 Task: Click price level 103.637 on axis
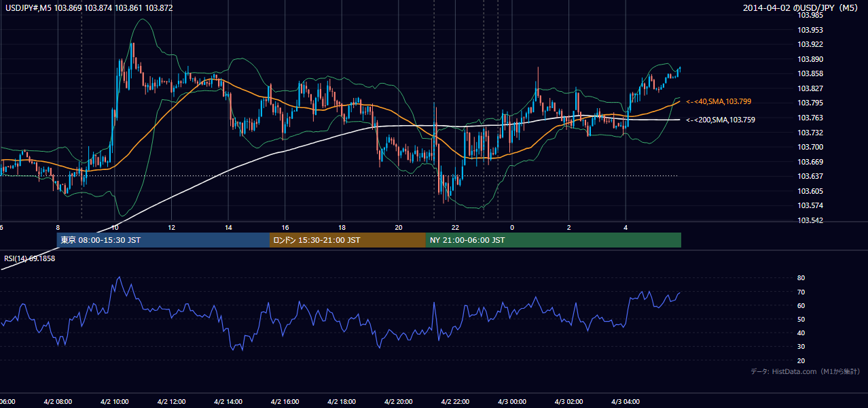811,176
